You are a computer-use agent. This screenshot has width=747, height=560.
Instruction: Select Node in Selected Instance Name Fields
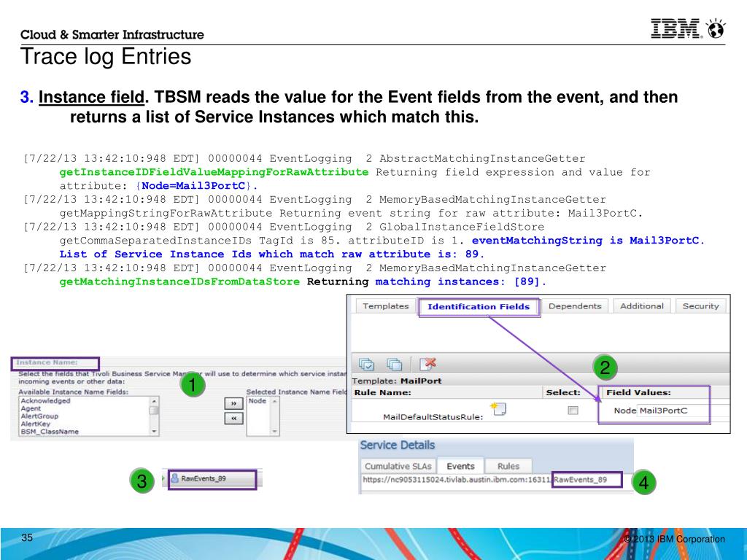tap(258, 401)
